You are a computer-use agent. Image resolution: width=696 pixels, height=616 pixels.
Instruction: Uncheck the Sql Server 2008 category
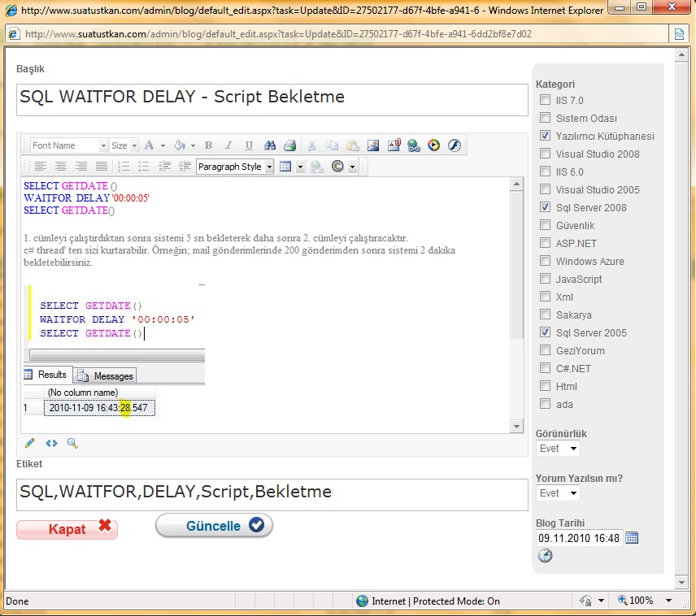coord(545,206)
